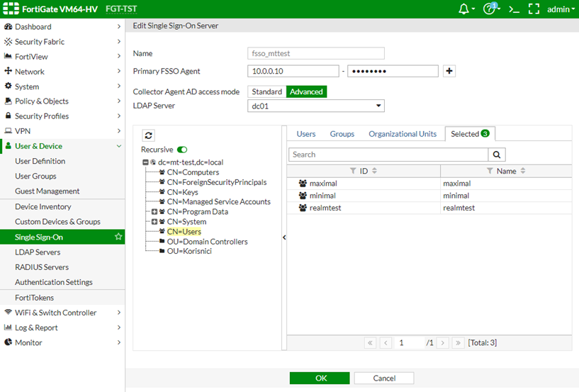Screen dimensions: 579x392
Task: Collapse the tree pane splitter arrow
Action: [284, 237]
